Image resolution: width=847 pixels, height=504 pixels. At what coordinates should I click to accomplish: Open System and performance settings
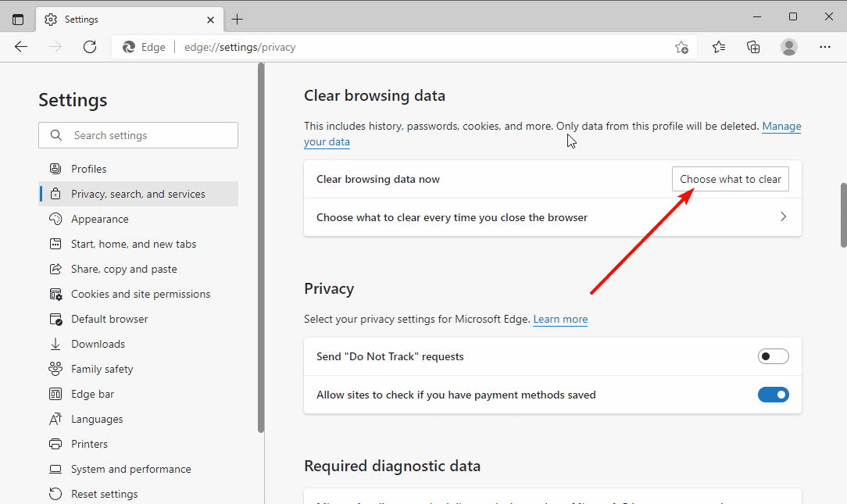[138, 469]
